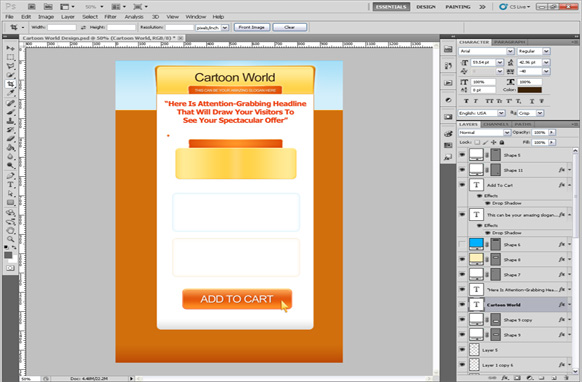Show the hidden Shape 6 layer
Image resolution: width=582 pixels, height=382 pixels.
click(462, 244)
